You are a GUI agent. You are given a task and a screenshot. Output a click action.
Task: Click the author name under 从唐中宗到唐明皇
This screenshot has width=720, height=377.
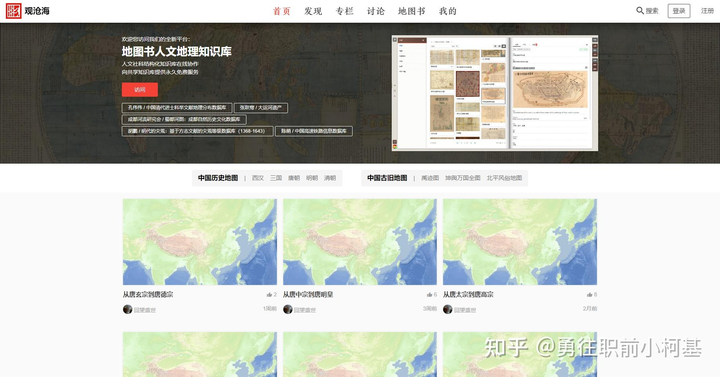[305, 310]
